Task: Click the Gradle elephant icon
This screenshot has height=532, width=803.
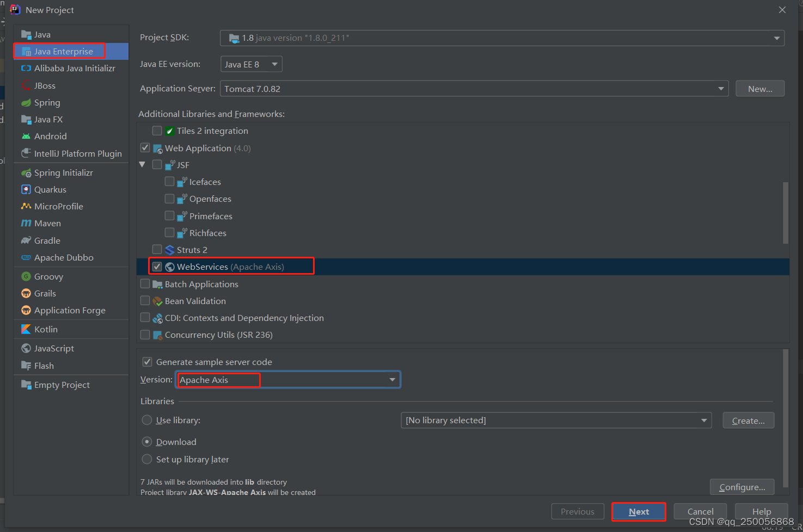Action: click(26, 240)
